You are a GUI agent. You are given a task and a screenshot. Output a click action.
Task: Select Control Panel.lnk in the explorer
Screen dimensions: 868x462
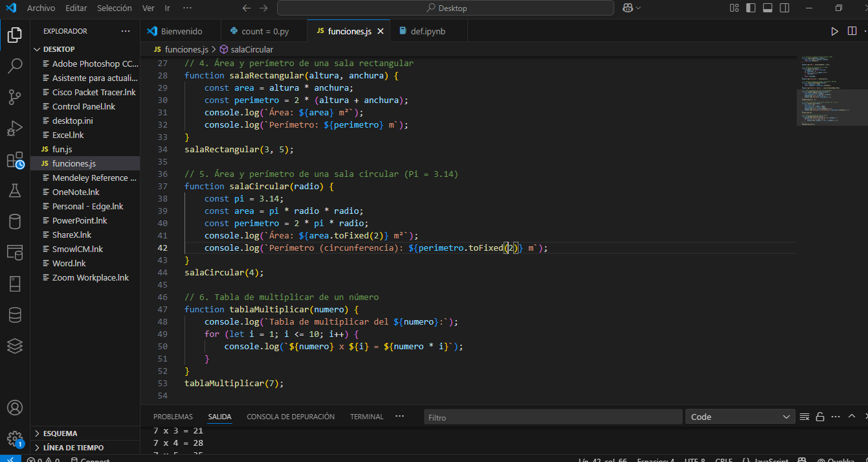(85, 106)
